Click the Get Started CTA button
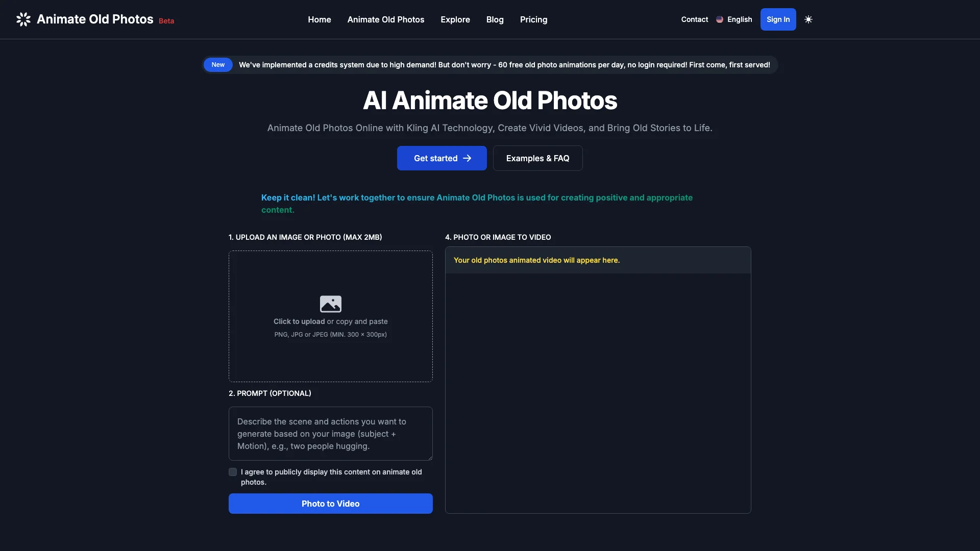The width and height of the screenshot is (980, 551). point(442,158)
